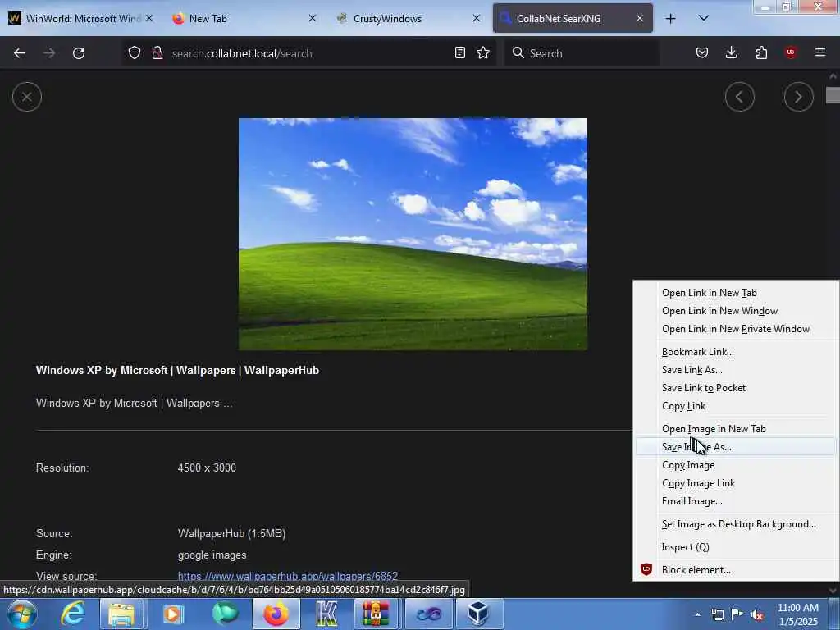The height and width of the screenshot is (630, 840).
Task: Click the address bar URL field
Action: coord(308,53)
